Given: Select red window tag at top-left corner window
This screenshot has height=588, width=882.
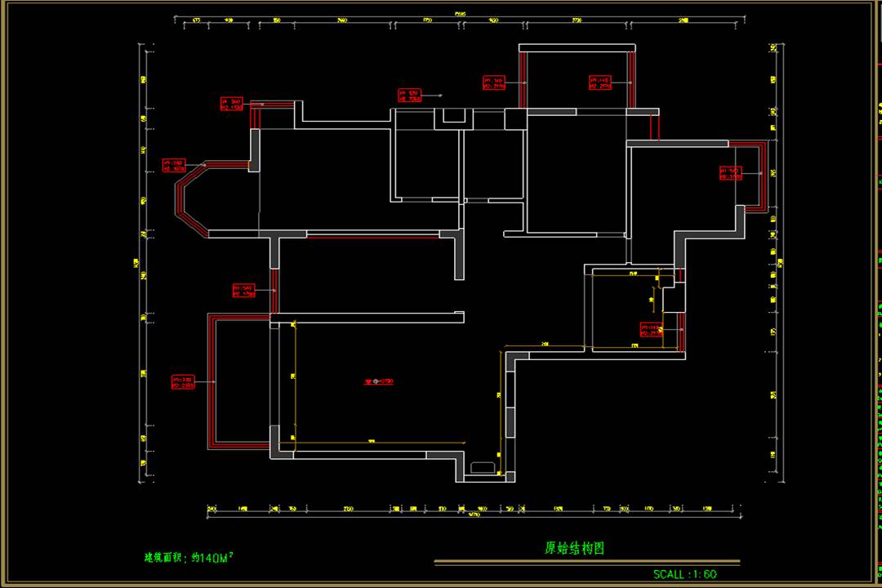Looking at the screenshot, I should (x=232, y=104).
